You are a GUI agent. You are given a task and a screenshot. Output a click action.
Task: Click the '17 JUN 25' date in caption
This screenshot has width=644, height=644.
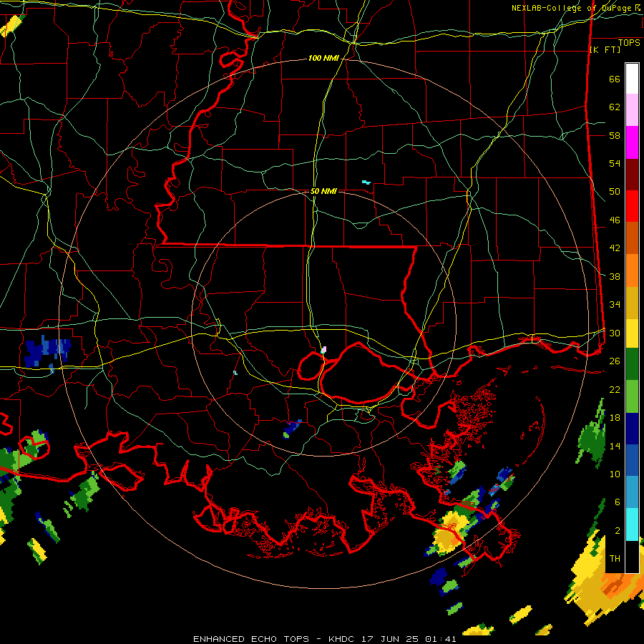391,639
